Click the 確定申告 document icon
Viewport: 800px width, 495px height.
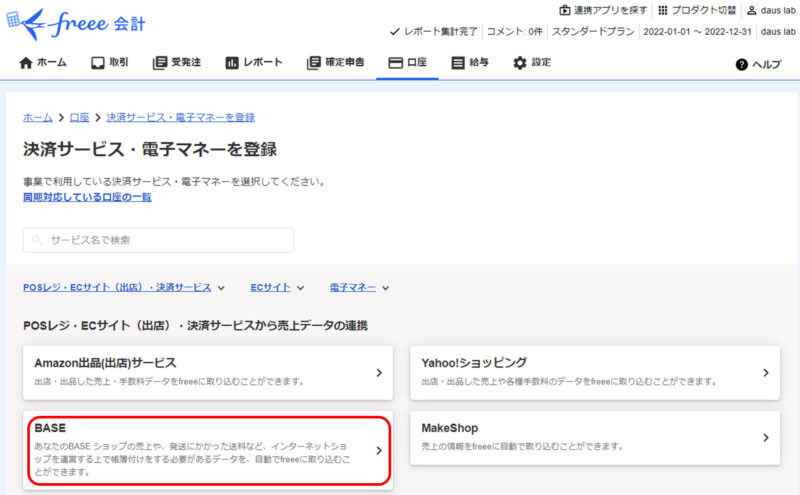coord(313,63)
